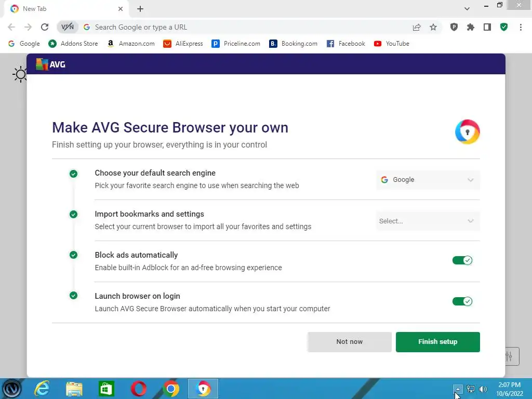Toggle Block ads automatically switch
Viewport: 532px width, 399px height.
(x=462, y=260)
